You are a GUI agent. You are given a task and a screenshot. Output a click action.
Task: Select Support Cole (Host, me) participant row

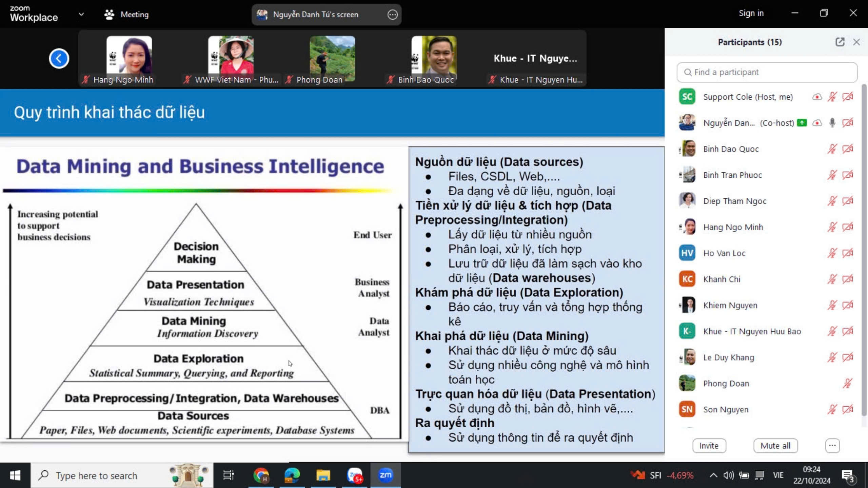(x=767, y=97)
